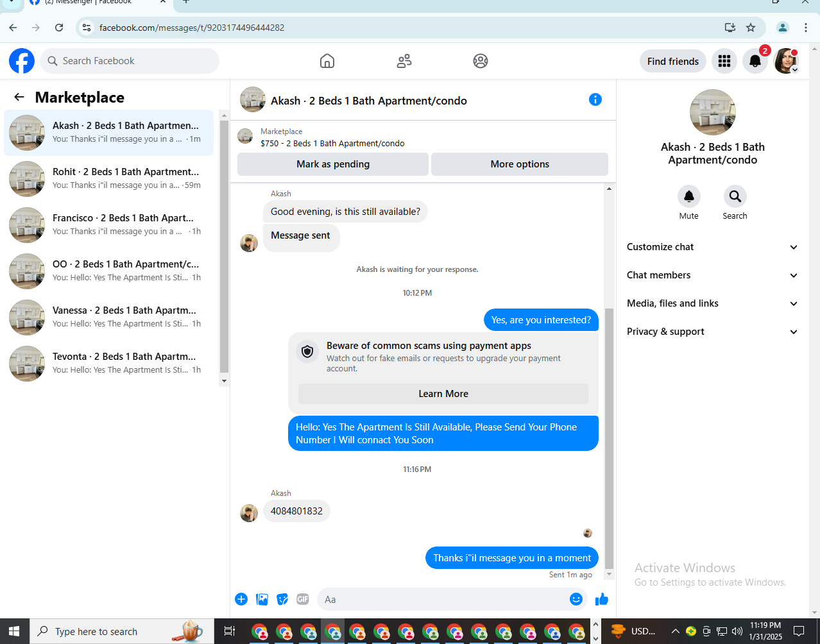Open conversation information icon
This screenshot has width=820, height=644.
595,99
